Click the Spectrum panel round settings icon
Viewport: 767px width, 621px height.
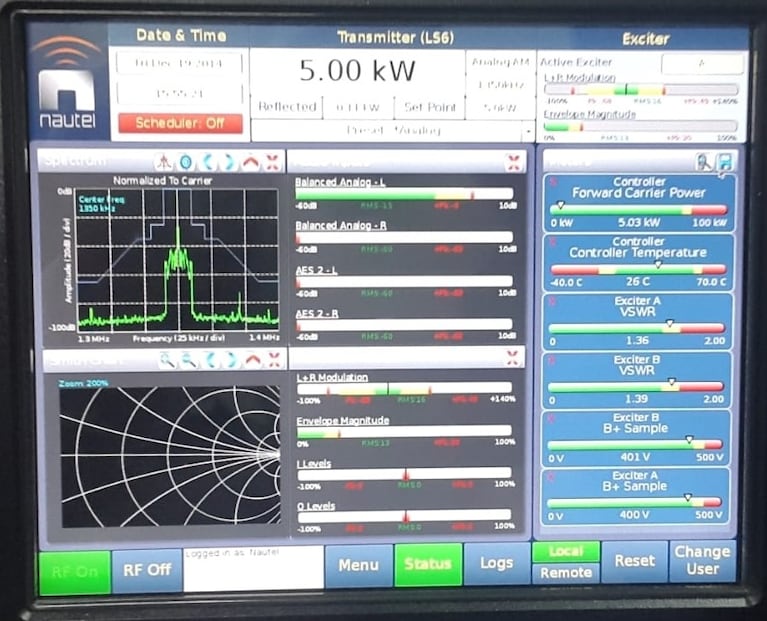point(185,162)
